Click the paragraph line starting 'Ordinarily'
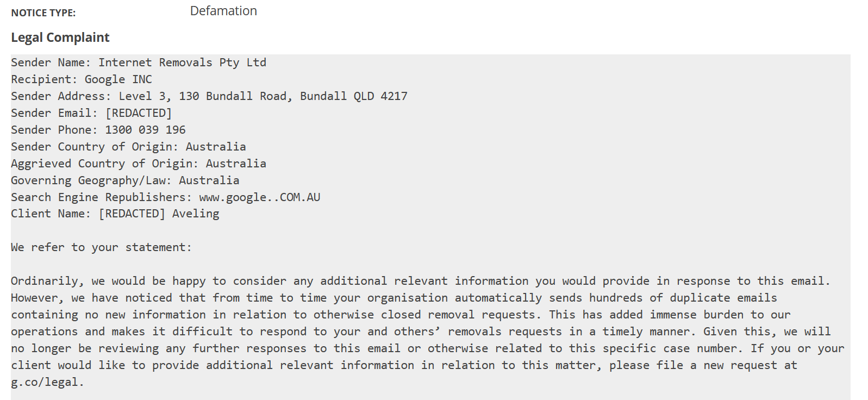This screenshot has width=868, height=400. coord(421,281)
